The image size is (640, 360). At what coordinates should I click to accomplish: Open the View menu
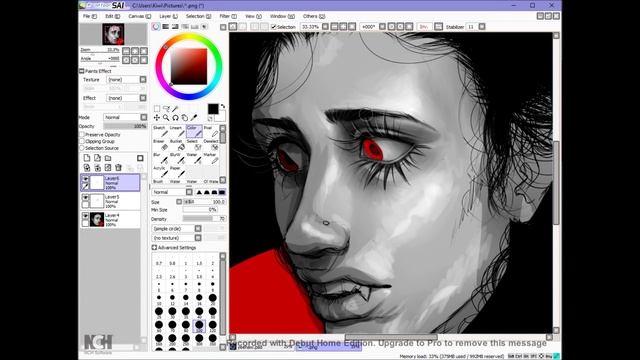tap(253, 16)
